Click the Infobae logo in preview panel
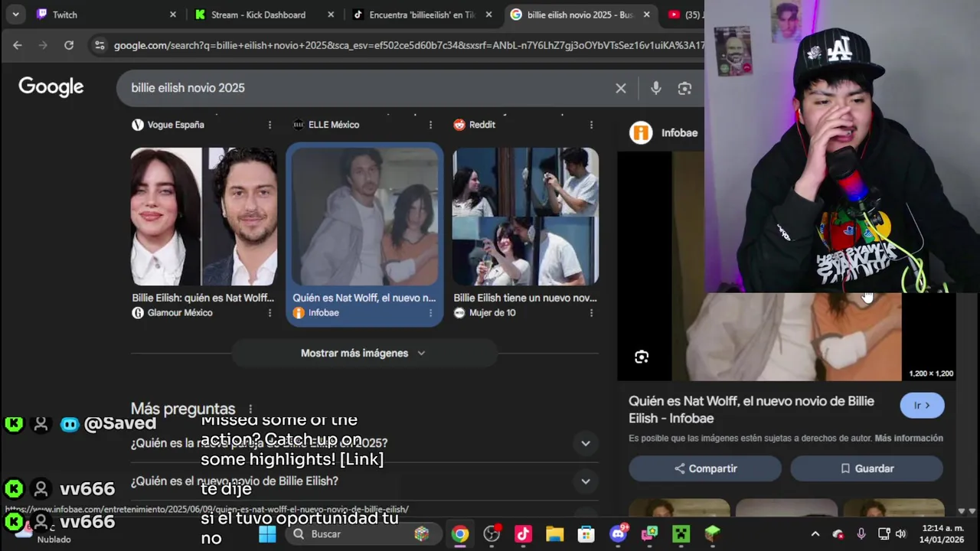Image resolution: width=980 pixels, height=551 pixels. click(641, 132)
